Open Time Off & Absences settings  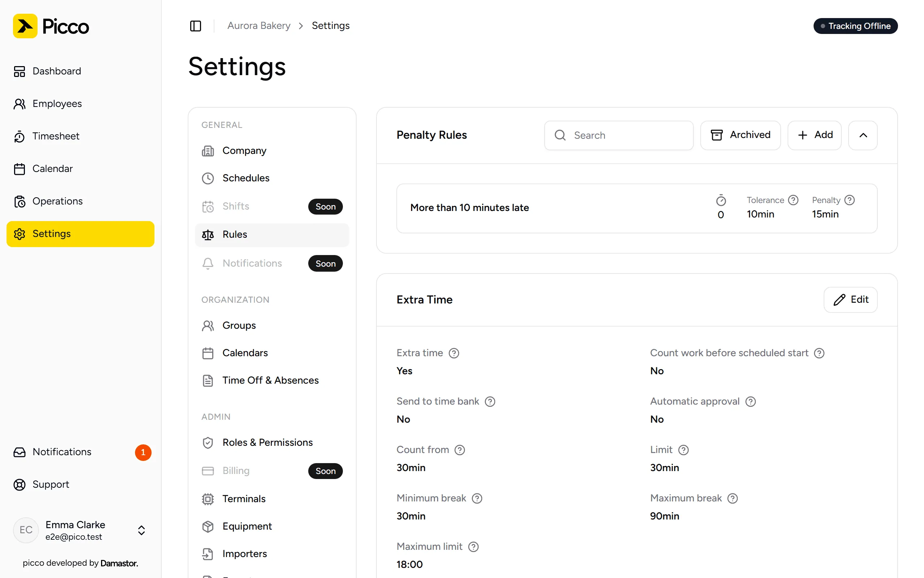point(272,380)
